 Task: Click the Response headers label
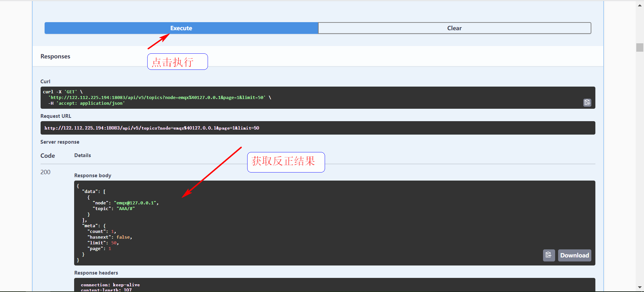[96, 273]
